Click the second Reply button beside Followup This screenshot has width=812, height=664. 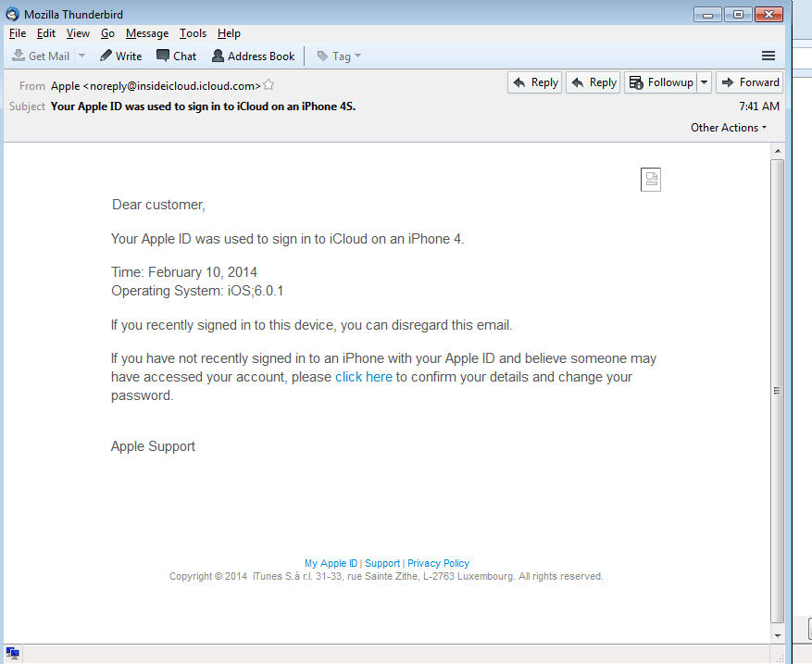(x=593, y=82)
